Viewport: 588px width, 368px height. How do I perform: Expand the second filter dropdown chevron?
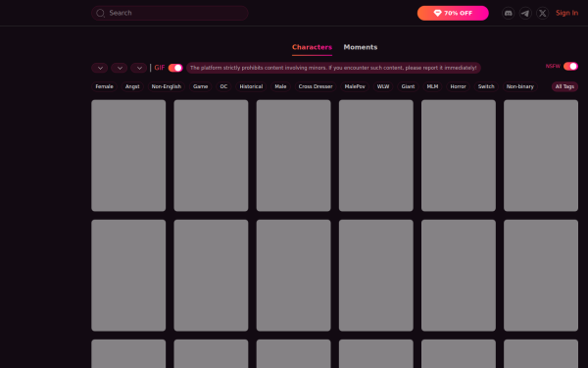[x=120, y=68]
